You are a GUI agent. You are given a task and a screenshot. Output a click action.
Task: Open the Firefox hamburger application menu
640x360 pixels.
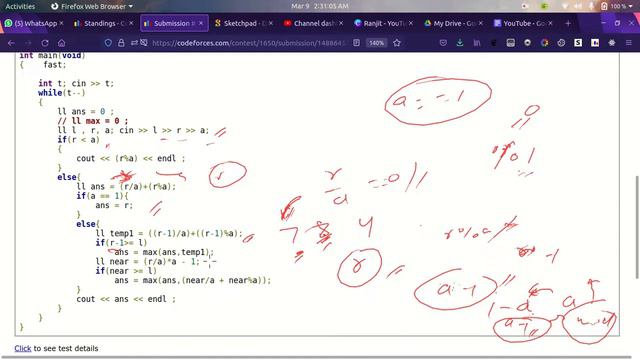[629, 43]
